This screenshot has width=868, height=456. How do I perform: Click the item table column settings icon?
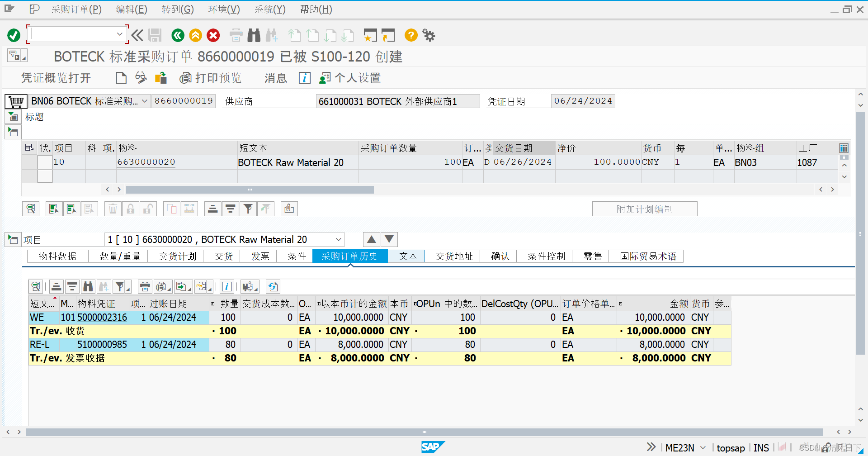coord(844,148)
